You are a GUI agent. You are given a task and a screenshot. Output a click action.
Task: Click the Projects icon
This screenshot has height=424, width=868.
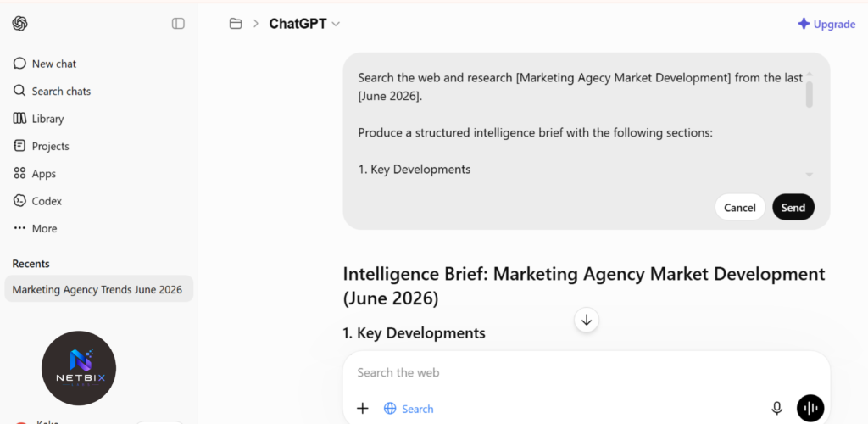tap(20, 146)
